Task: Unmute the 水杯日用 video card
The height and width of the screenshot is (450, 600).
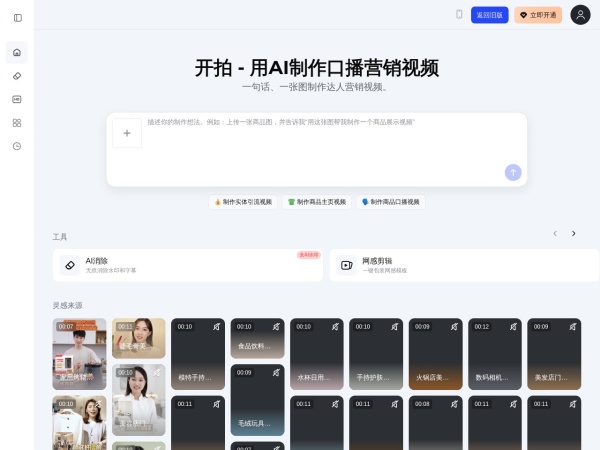Action: (x=336, y=327)
